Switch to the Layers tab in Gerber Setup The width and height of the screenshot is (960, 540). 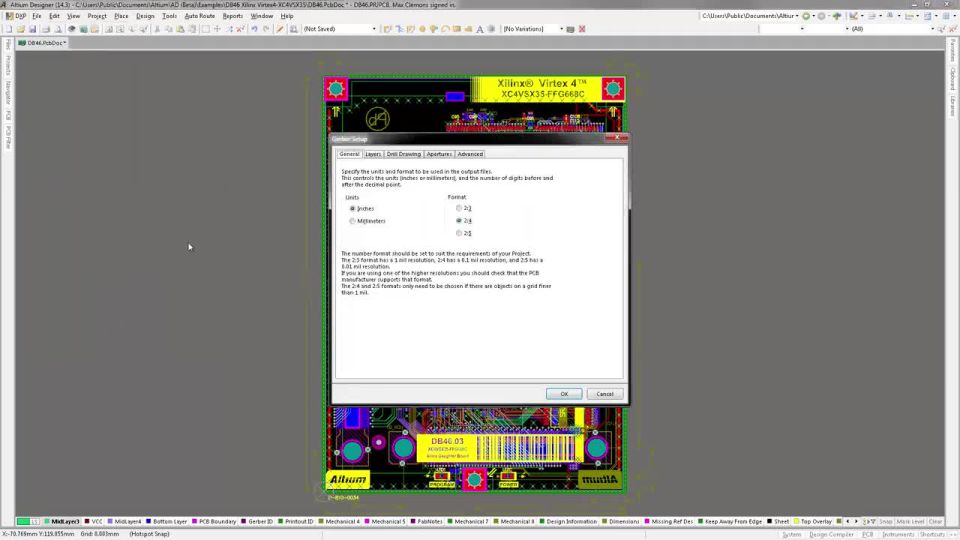tap(373, 154)
